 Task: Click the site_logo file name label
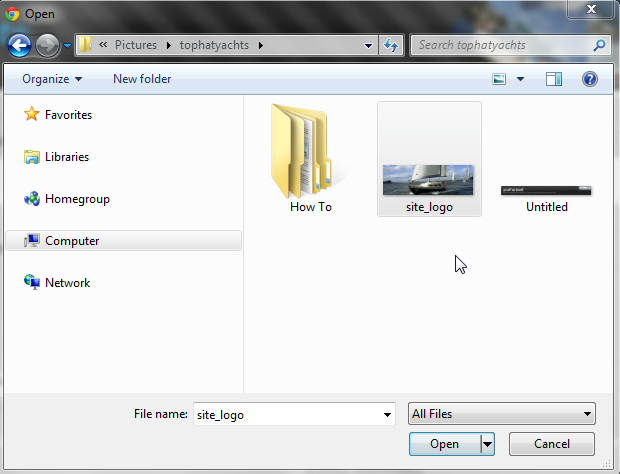coord(429,207)
